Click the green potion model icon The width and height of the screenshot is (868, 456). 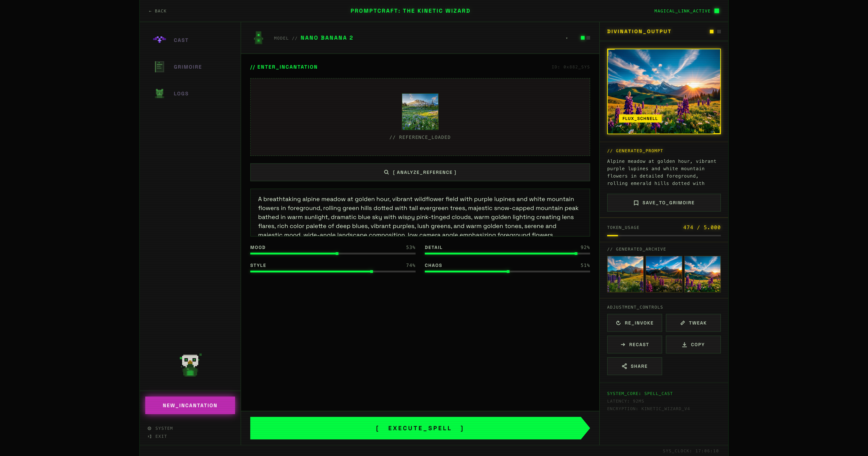click(259, 38)
